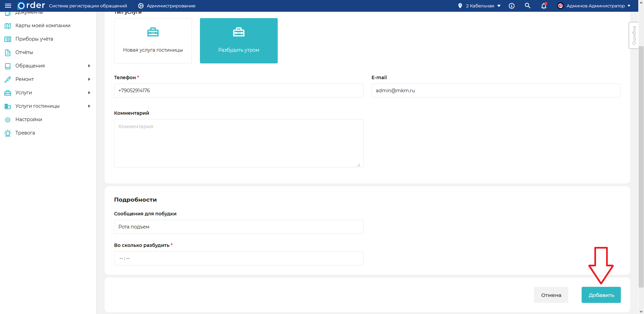Screen dimensions: 644x314
Task: Click the notification bell icon
Action: [x=544, y=6]
